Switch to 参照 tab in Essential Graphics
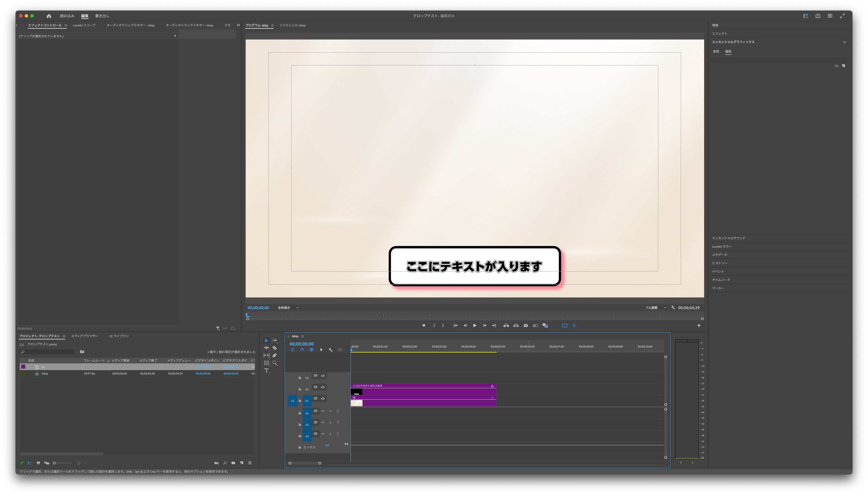The image size is (868, 495). 716,51
